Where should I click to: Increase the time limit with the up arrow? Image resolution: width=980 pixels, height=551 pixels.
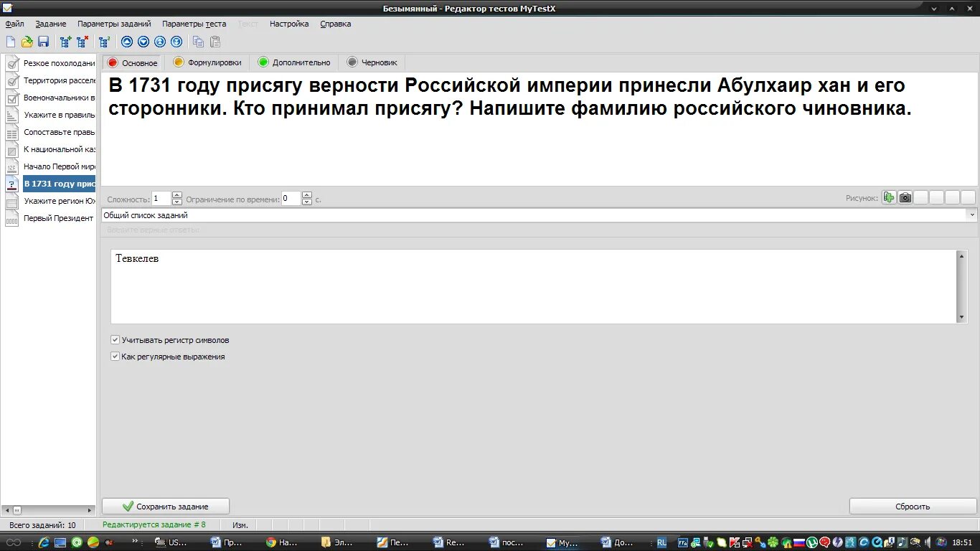(x=306, y=195)
